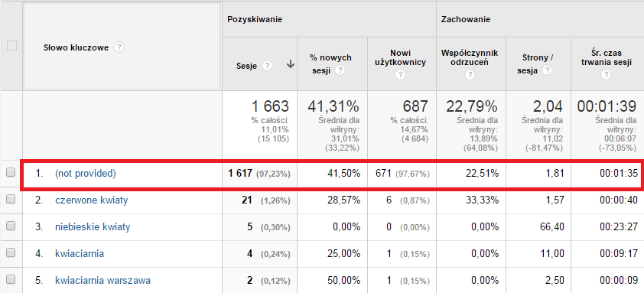644x293 pixels.
Task: Open the czerwone kwiaty keyword link
Action: pyautogui.click(x=92, y=200)
